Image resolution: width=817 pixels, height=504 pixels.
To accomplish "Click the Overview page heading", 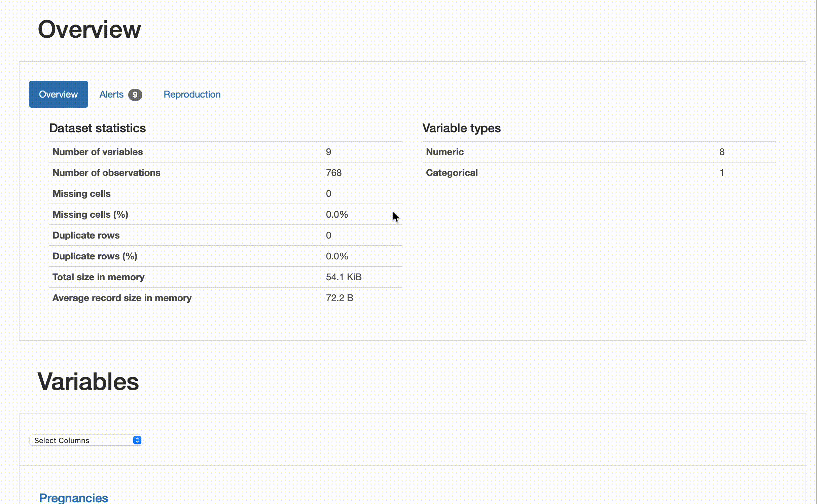I will [x=89, y=30].
